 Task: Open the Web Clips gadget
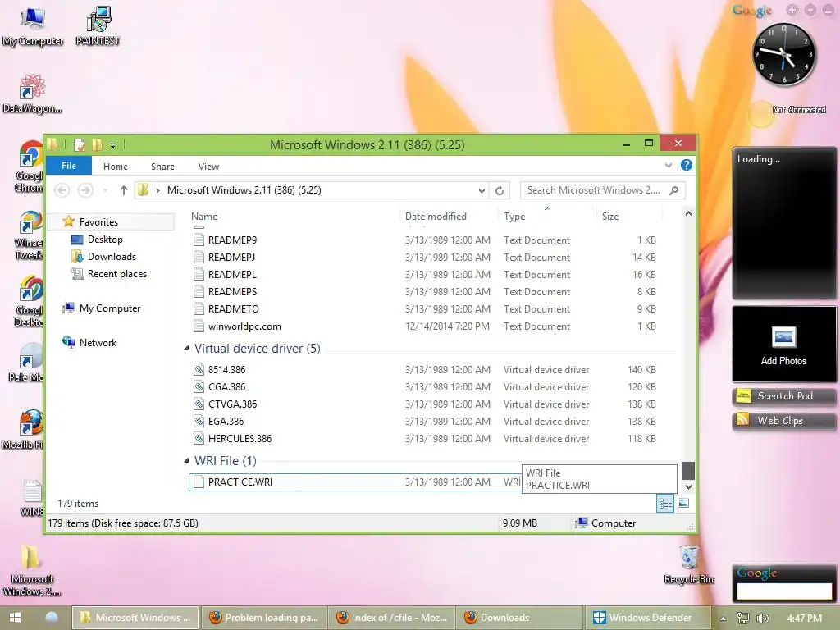[x=783, y=421]
